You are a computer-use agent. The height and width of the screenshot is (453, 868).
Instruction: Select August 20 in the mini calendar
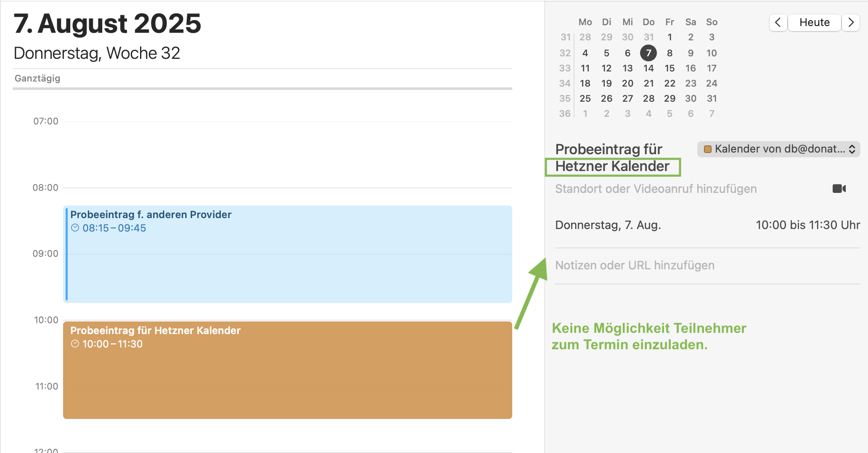click(x=627, y=83)
